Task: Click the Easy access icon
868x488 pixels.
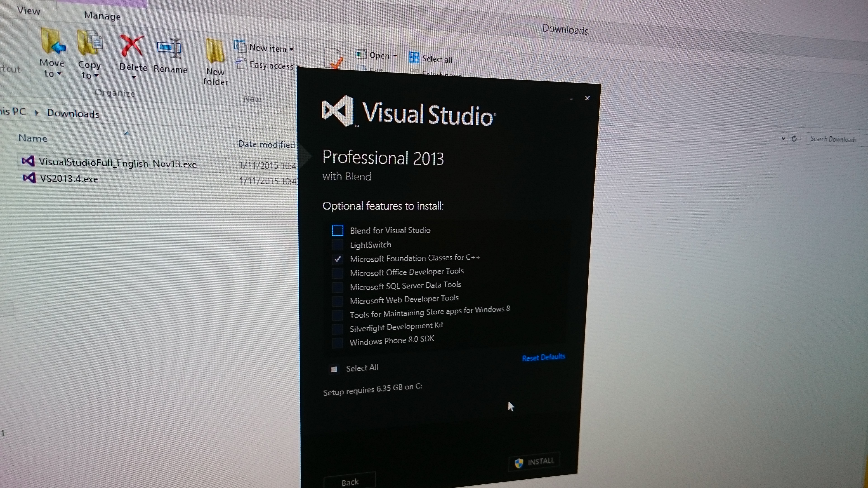Action: [241, 63]
